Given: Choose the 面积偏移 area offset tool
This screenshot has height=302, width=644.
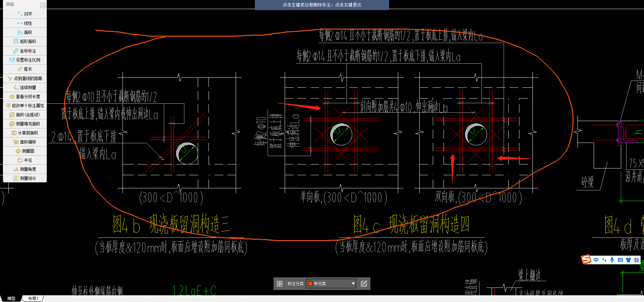Looking at the screenshot, I should (25, 142).
